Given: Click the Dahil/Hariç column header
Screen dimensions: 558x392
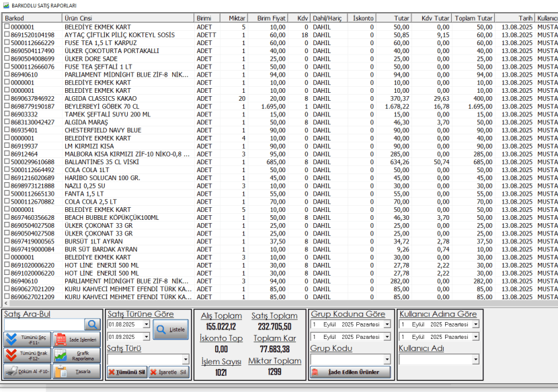Looking at the screenshot, I should tap(329, 18).
